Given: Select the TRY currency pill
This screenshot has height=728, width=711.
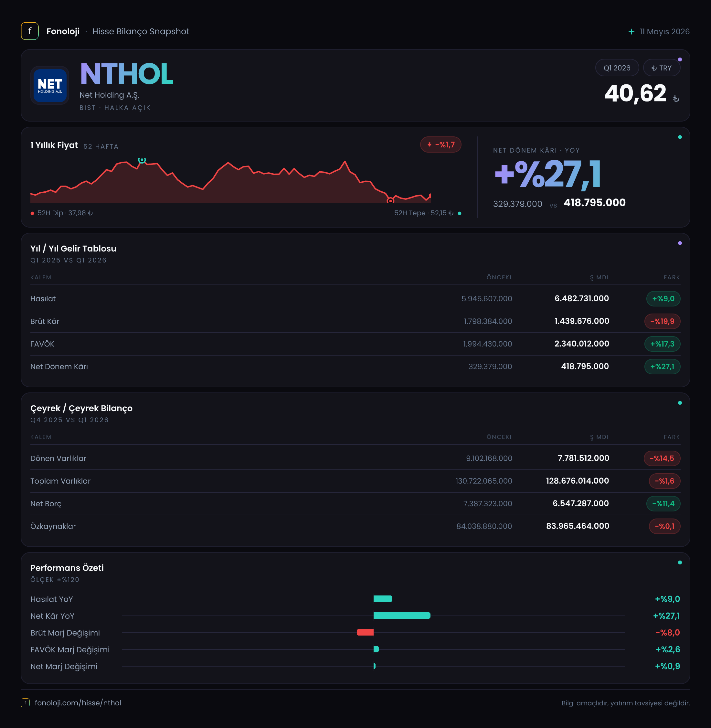Looking at the screenshot, I should pyautogui.click(x=661, y=68).
